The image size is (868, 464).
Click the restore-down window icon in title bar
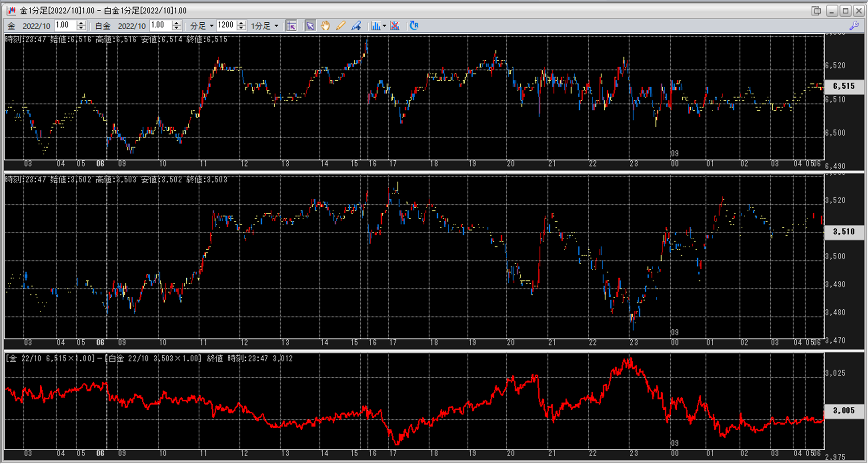(816, 10)
